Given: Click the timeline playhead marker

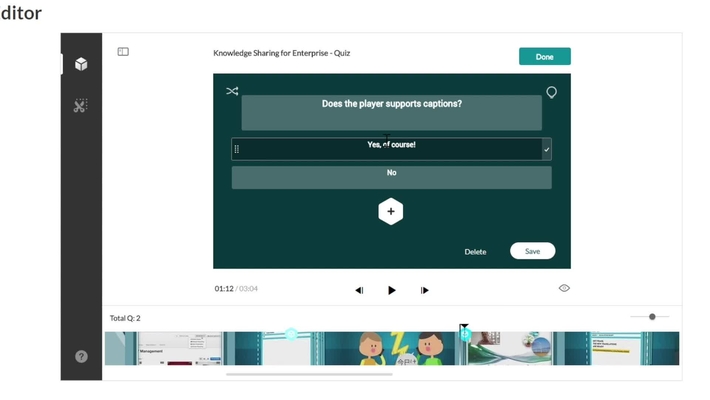Looking at the screenshot, I should (x=464, y=326).
